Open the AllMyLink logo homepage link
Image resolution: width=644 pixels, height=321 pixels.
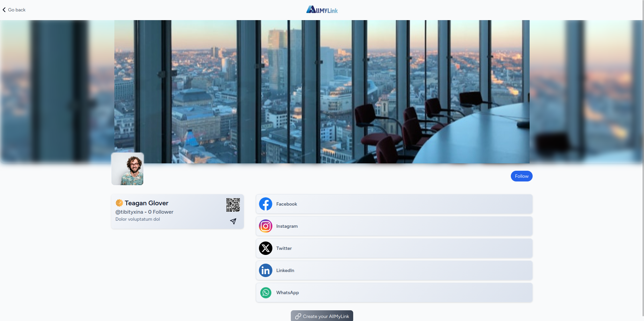[x=322, y=10]
